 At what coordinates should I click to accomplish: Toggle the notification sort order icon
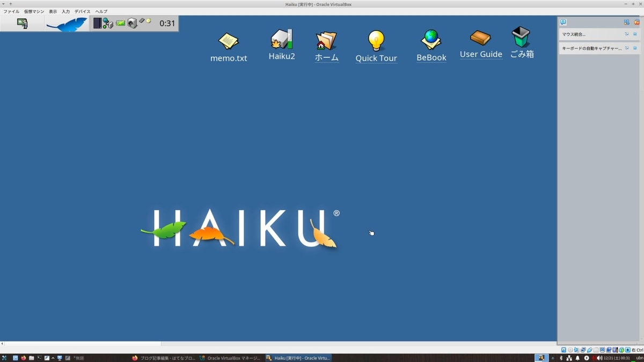(626, 22)
